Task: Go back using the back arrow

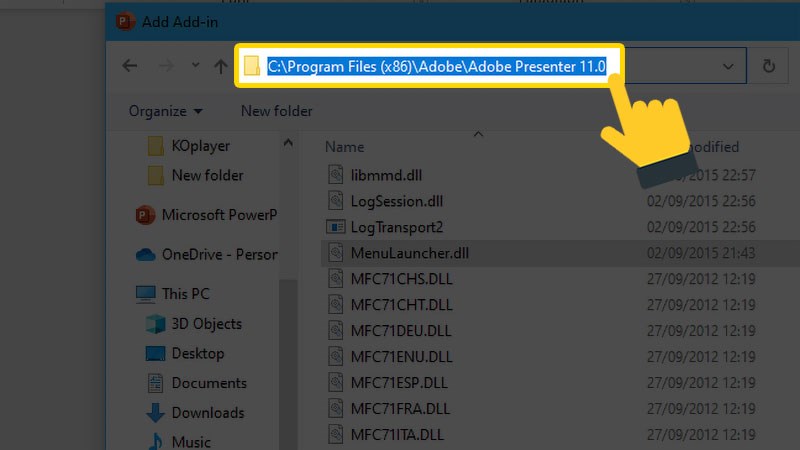Action: tap(130, 66)
